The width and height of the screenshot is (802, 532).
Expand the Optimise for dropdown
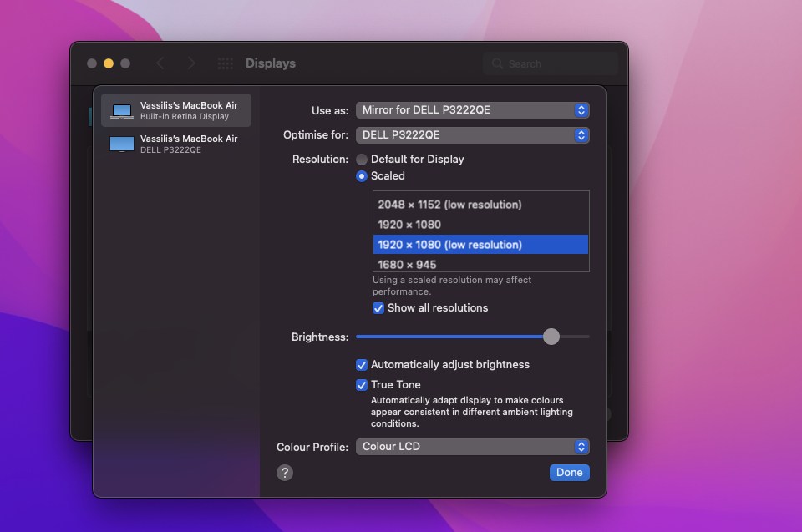473,135
